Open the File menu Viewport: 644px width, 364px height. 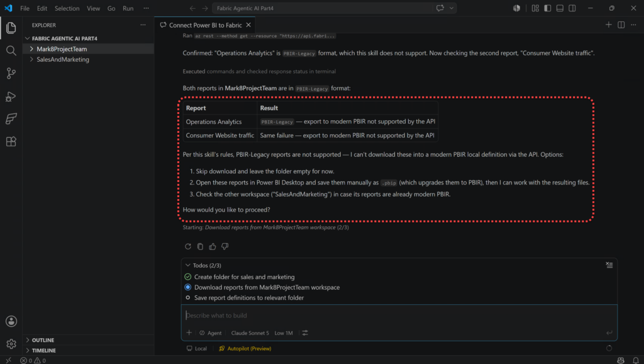point(25,8)
